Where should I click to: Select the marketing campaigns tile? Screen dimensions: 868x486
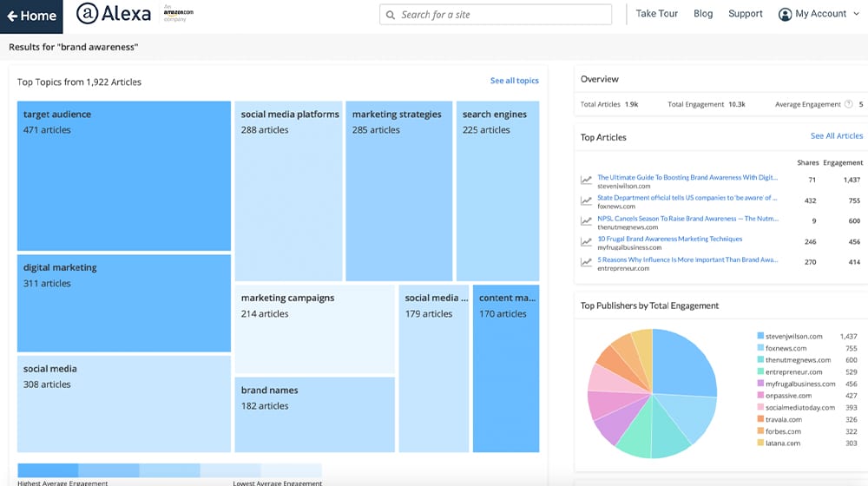point(315,329)
